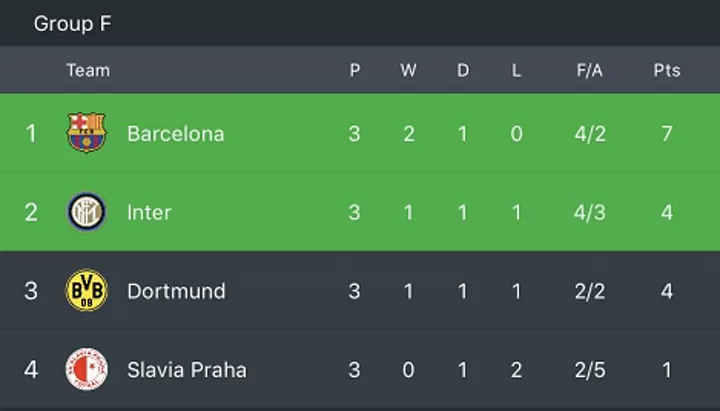
Task: Click the Group F header title
Action: [x=73, y=23]
